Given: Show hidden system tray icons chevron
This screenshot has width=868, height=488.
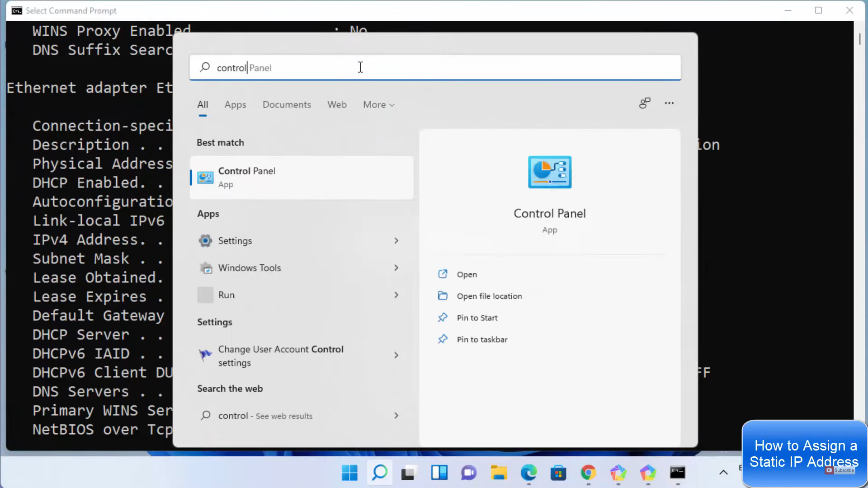Looking at the screenshot, I should [723, 473].
